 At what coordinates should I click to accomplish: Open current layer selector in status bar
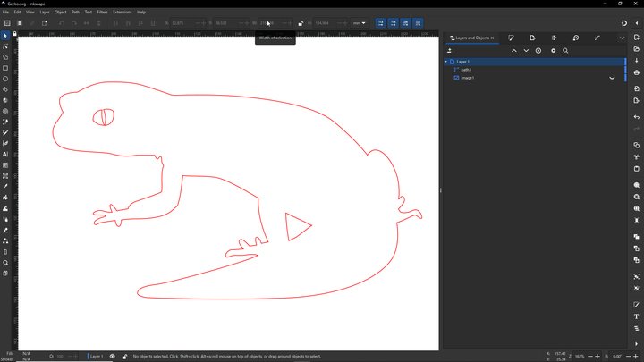coord(97,357)
